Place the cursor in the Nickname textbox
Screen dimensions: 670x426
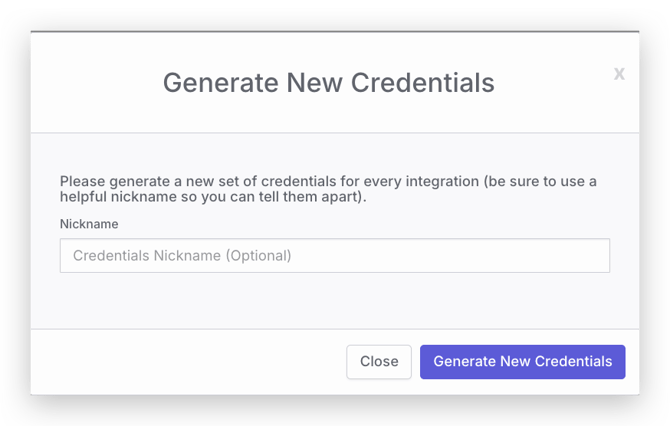[x=335, y=256]
